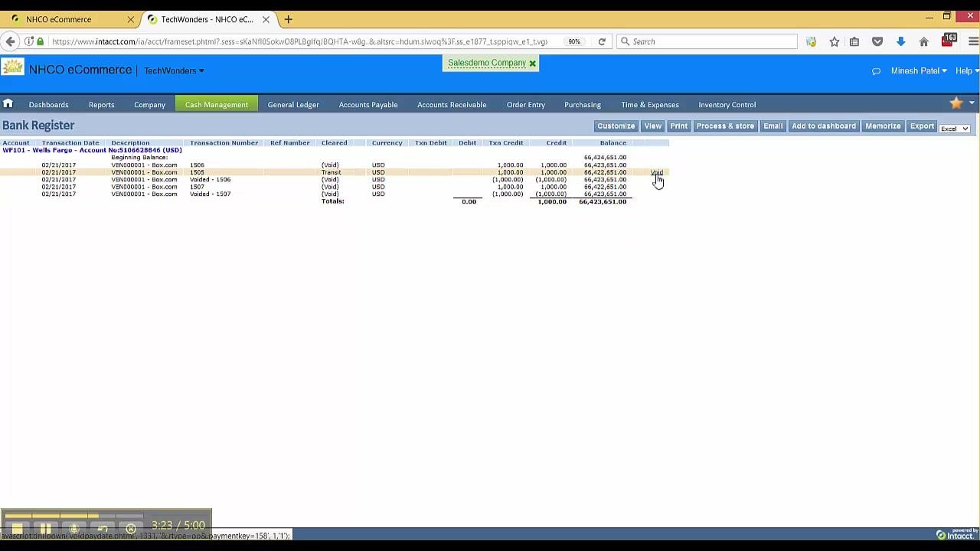Save page to Pocket icon
980x551 pixels.
877,41
